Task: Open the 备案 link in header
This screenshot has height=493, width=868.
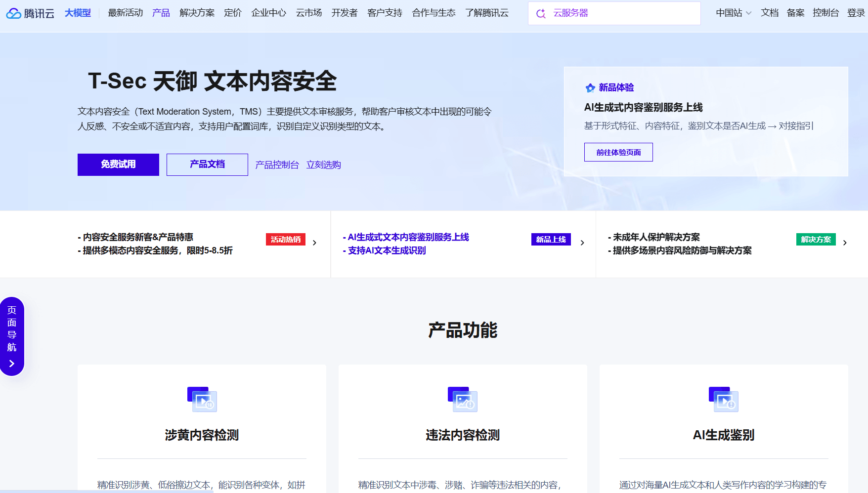Action: pos(796,13)
